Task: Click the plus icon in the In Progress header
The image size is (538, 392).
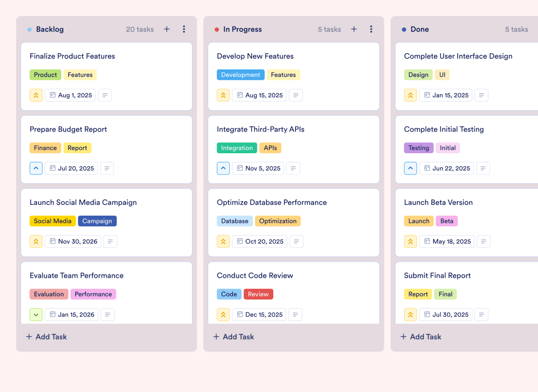Action: tap(354, 29)
